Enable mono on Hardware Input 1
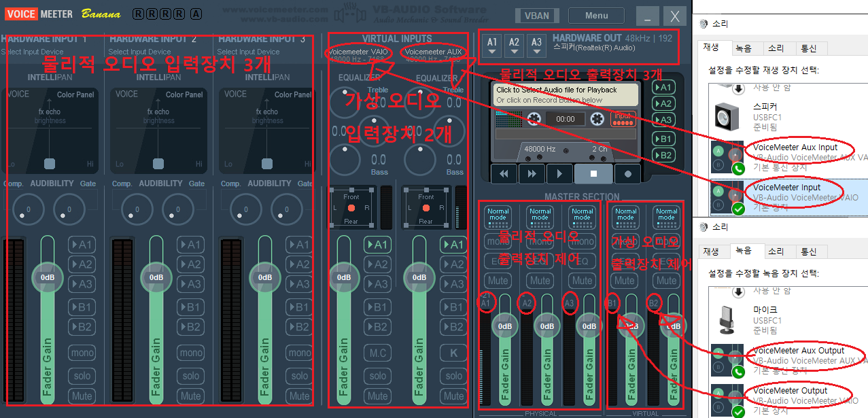 82,353
